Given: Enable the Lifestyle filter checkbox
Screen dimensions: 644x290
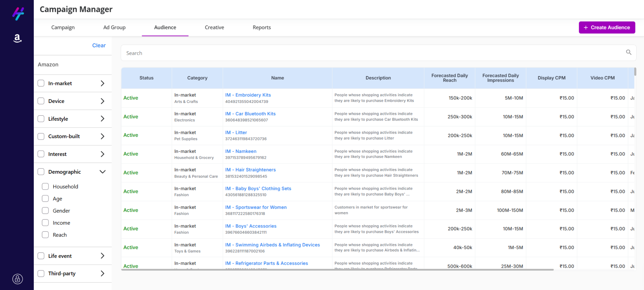Looking at the screenshot, I should 41,119.
